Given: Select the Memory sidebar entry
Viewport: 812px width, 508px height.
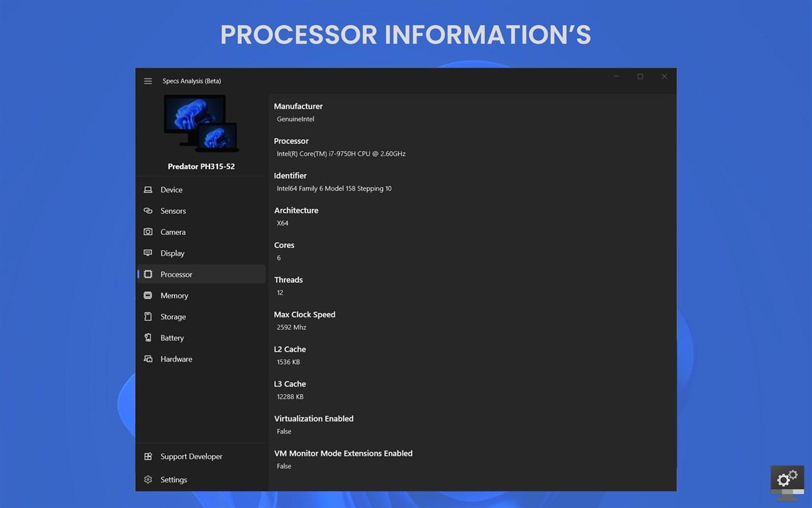Looking at the screenshot, I should point(174,295).
